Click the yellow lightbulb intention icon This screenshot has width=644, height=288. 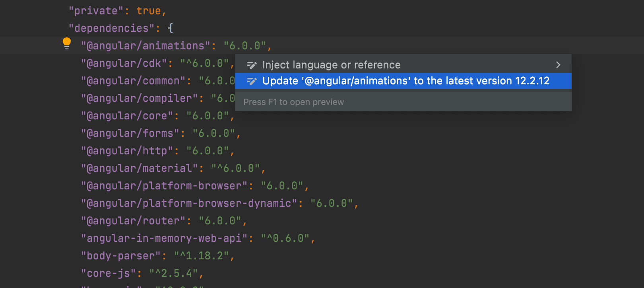tap(67, 43)
